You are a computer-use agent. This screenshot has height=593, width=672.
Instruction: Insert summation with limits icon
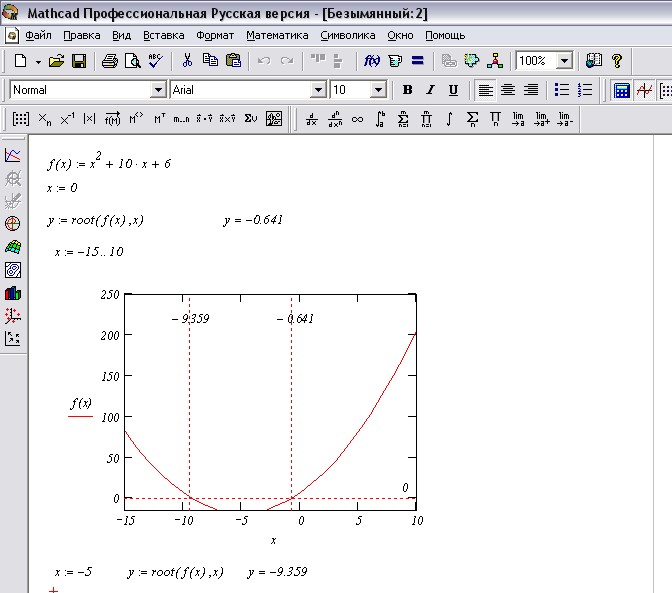pos(403,119)
